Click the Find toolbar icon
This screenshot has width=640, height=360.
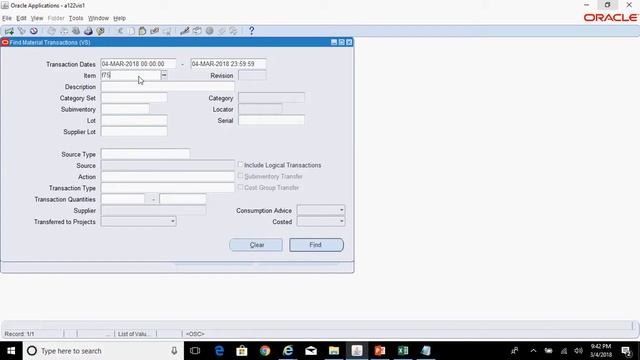click(x=21, y=31)
